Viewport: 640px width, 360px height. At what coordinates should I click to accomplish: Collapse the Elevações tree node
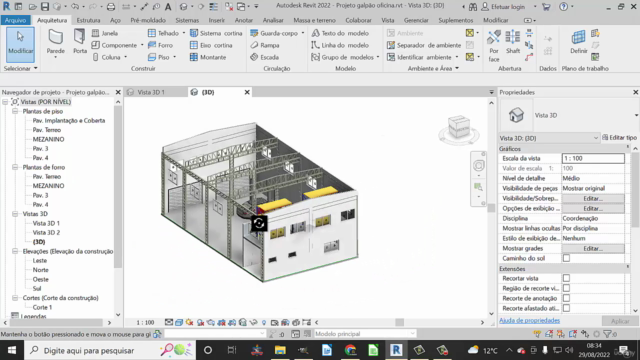click(x=15, y=251)
